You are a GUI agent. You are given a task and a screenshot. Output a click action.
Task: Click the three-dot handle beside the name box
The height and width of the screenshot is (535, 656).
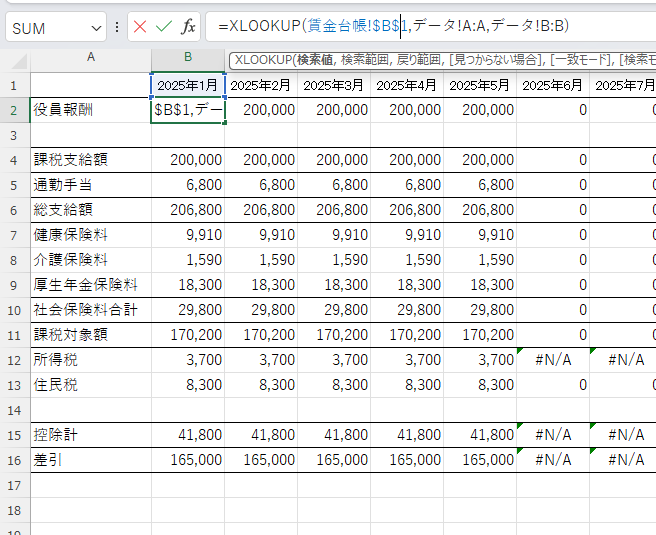[x=118, y=27]
